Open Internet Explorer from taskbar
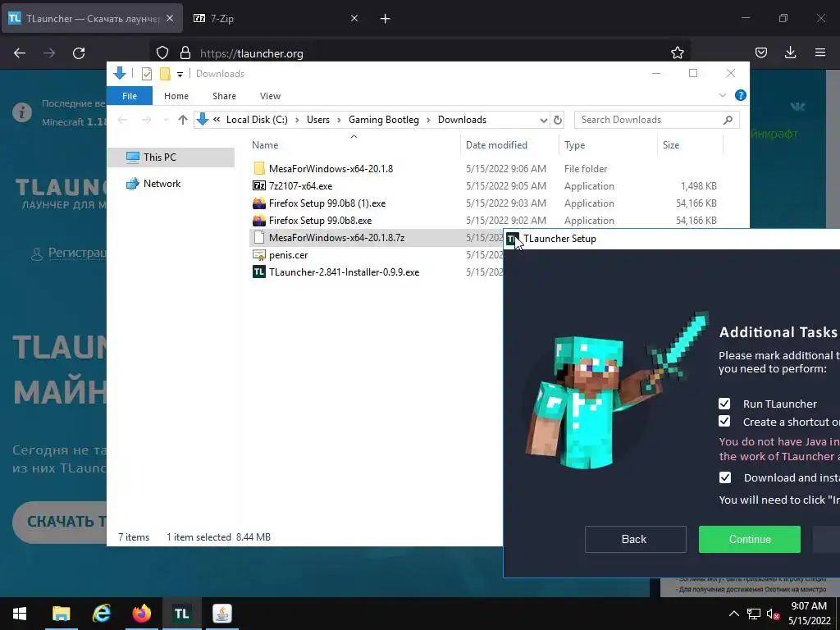This screenshot has height=630, width=840. point(101,614)
